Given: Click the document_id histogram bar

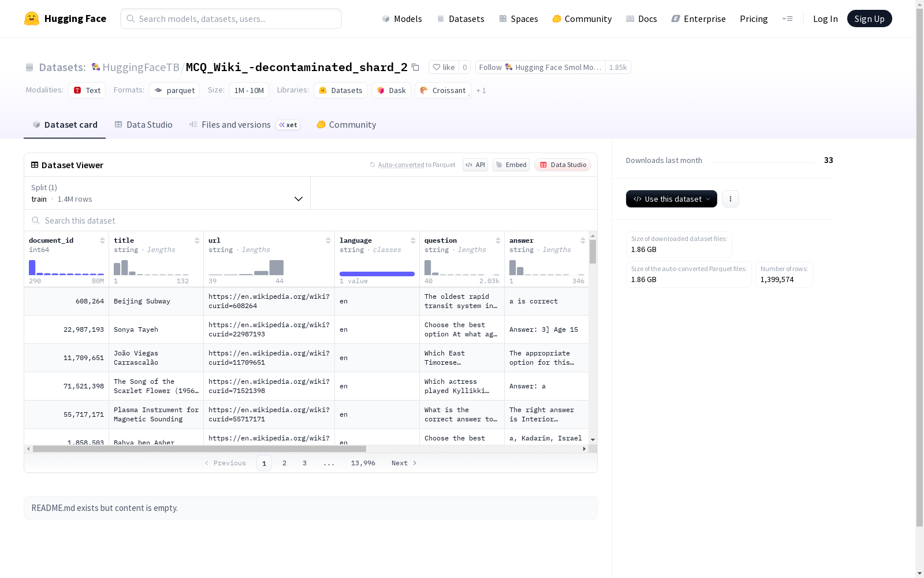Looking at the screenshot, I should pyautogui.click(x=32, y=268).
